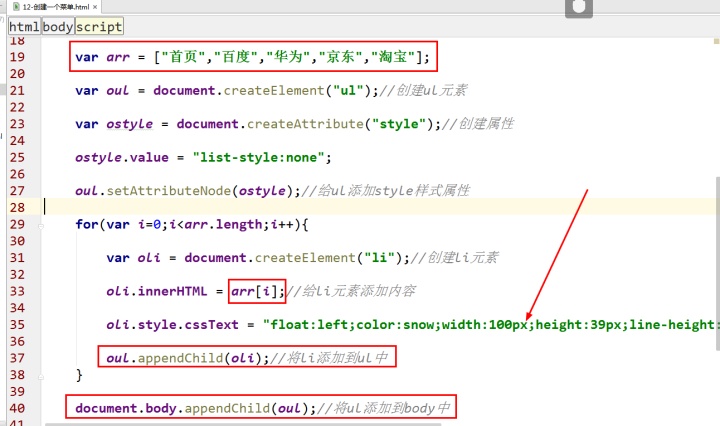
Task: Click the comment 将li添加到ul中
Action: coord(329,358)
